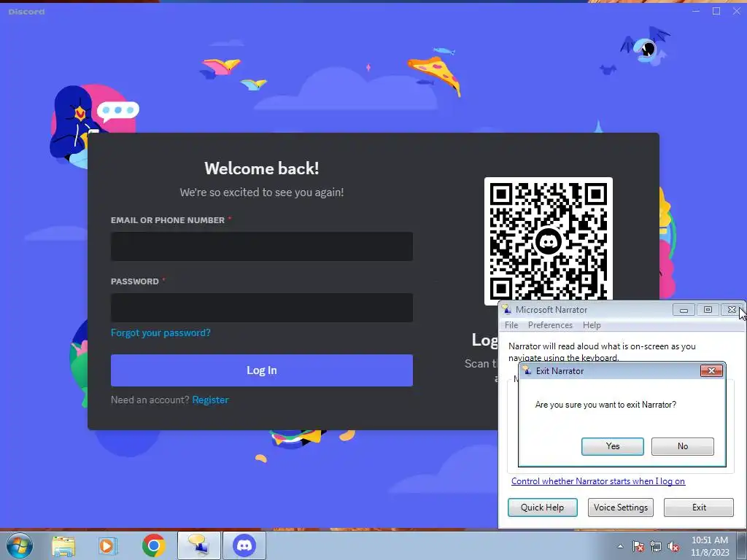Minimize the Microsoft Narrator window
The image size is (747, 560).
coord(684,310)
